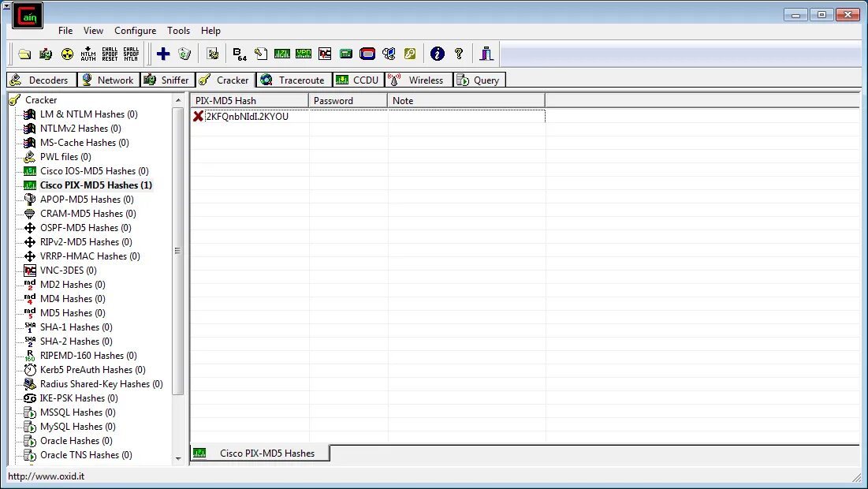The height and width of the screenshot is (489, 868).
Task: Open the Access database password decoder icon
Action: coord(261,54)
